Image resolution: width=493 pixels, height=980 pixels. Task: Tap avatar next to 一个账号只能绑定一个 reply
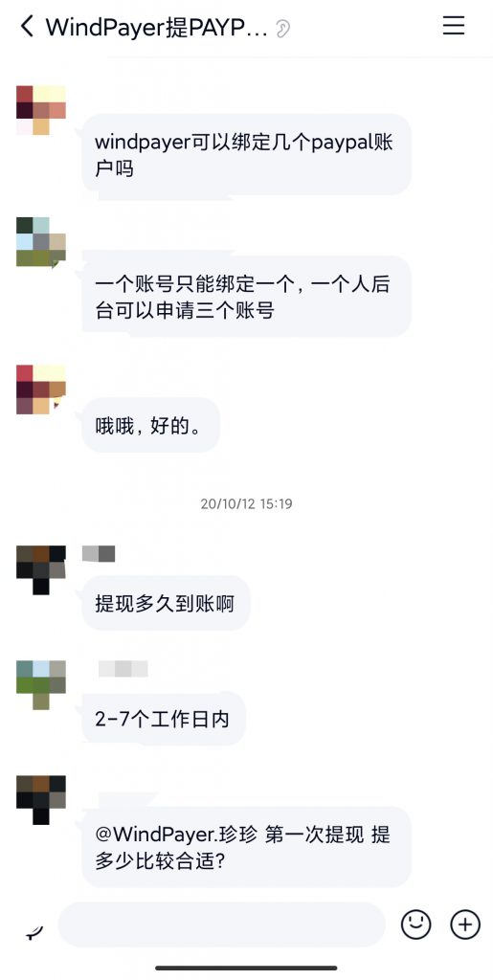(40, 242)
